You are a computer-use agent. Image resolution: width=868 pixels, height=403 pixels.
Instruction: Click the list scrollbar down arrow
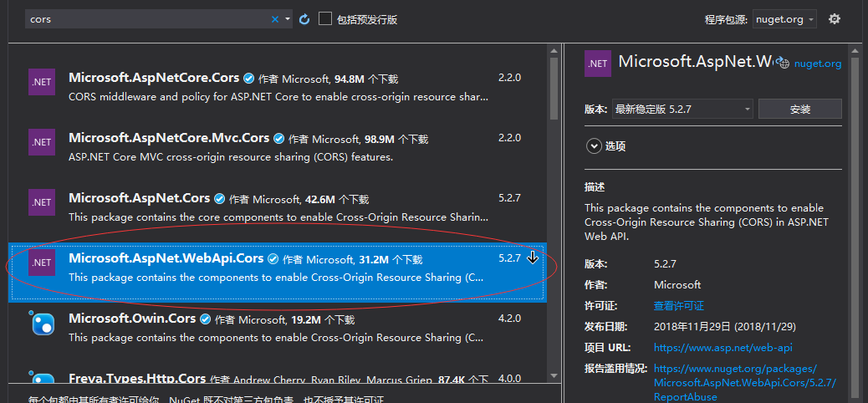point(554,375)
